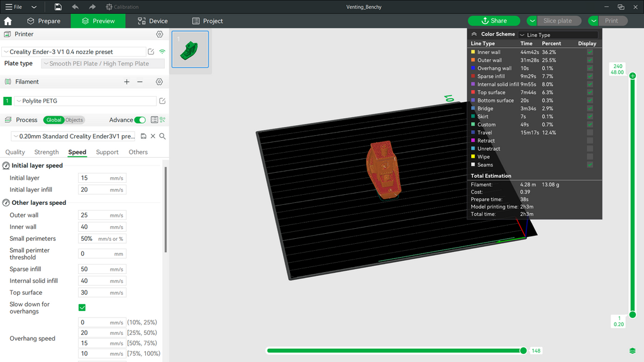
Task: Open the home screen icon
Action: (x=8, y=21)
